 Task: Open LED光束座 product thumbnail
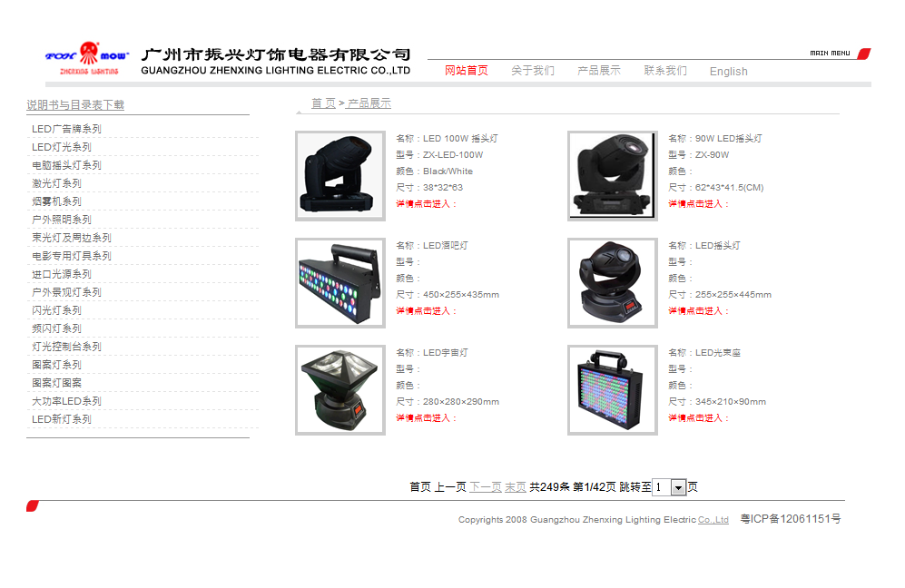tap(613, 390)
